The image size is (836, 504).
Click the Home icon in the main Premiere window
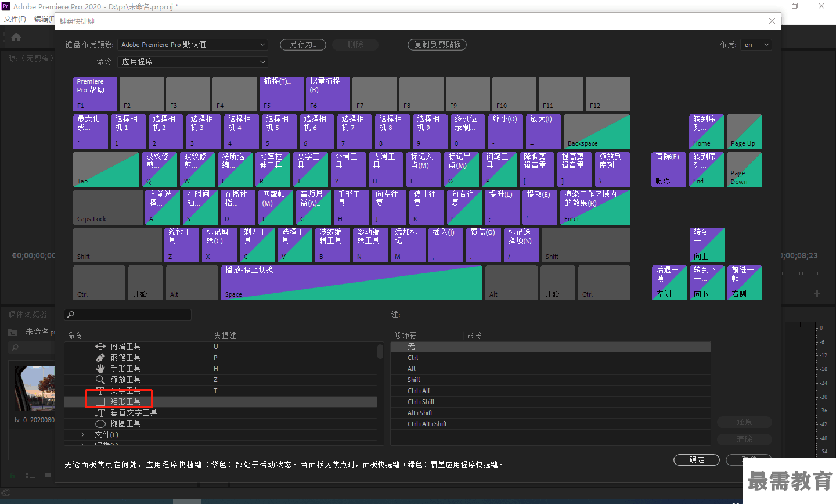click(16, 37)
